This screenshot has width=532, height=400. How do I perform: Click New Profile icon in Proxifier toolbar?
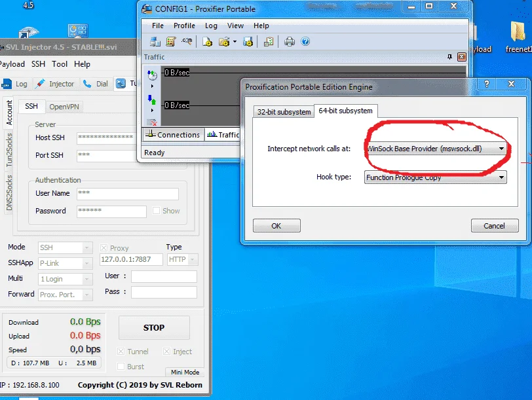tap(207, 42)
